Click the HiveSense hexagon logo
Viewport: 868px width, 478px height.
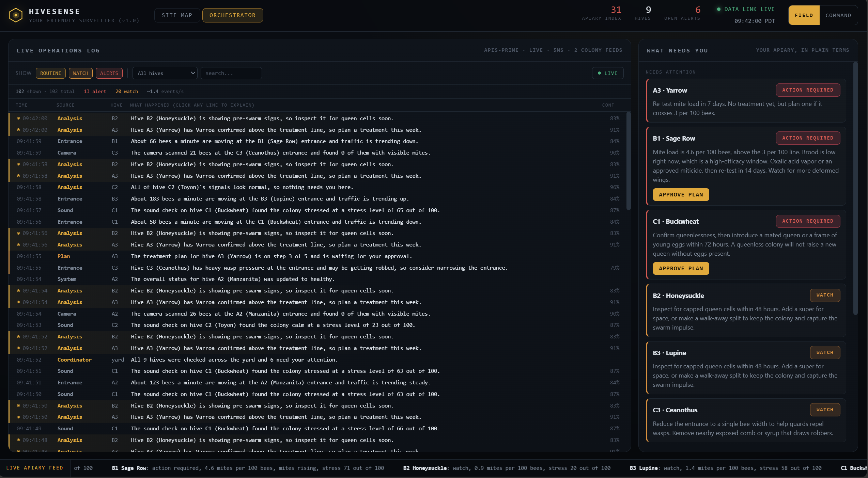coord(16,15)
